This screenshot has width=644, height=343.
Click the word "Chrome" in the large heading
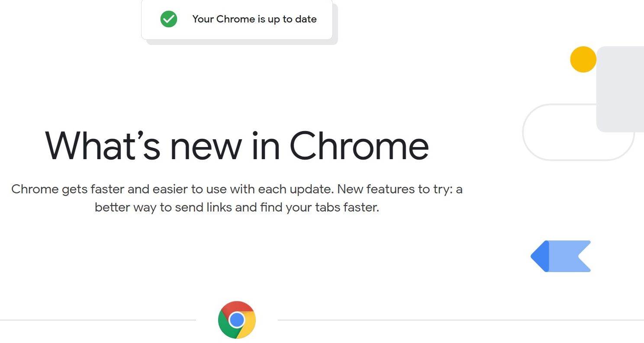click(x=359, y=144)
